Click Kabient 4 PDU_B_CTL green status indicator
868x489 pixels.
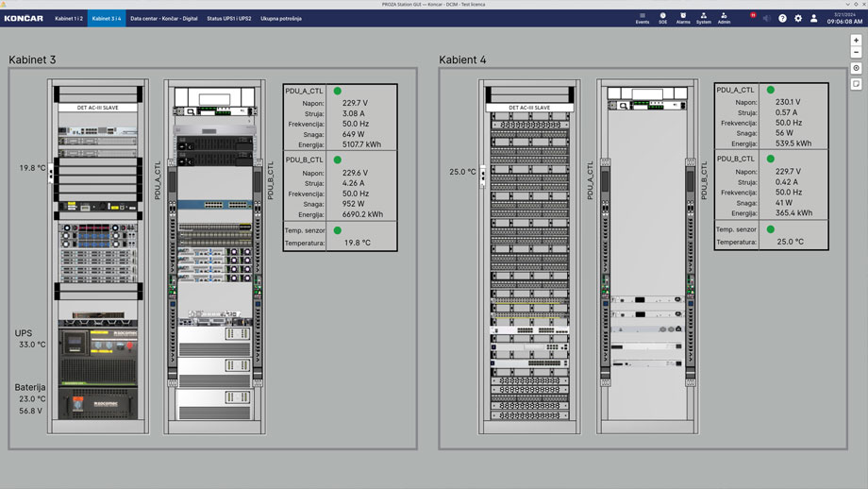click(771, 159)
